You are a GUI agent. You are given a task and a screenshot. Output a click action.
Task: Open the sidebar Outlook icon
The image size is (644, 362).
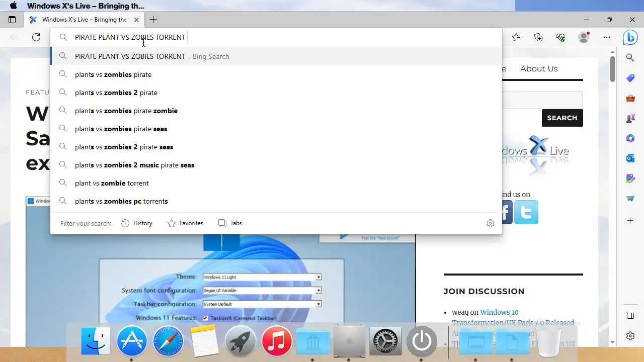pyautogui.click(x=630, y=158)
